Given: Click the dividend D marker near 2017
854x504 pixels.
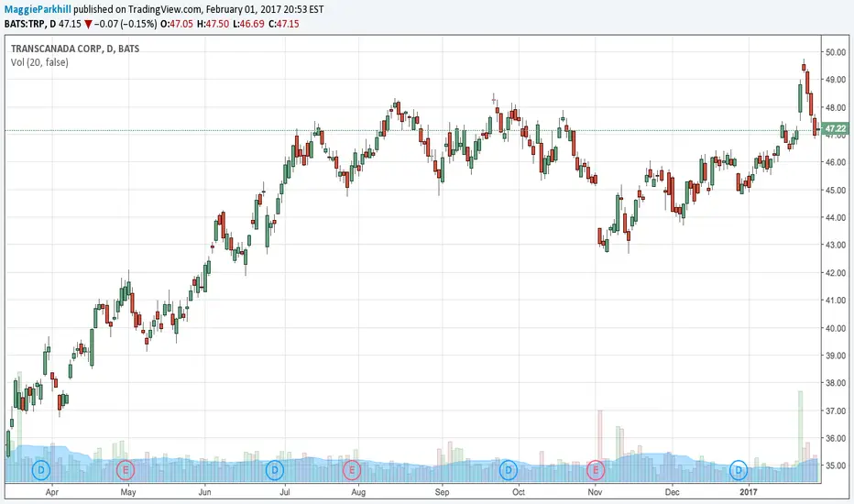Looking at the screenshot, I should 739,470.
